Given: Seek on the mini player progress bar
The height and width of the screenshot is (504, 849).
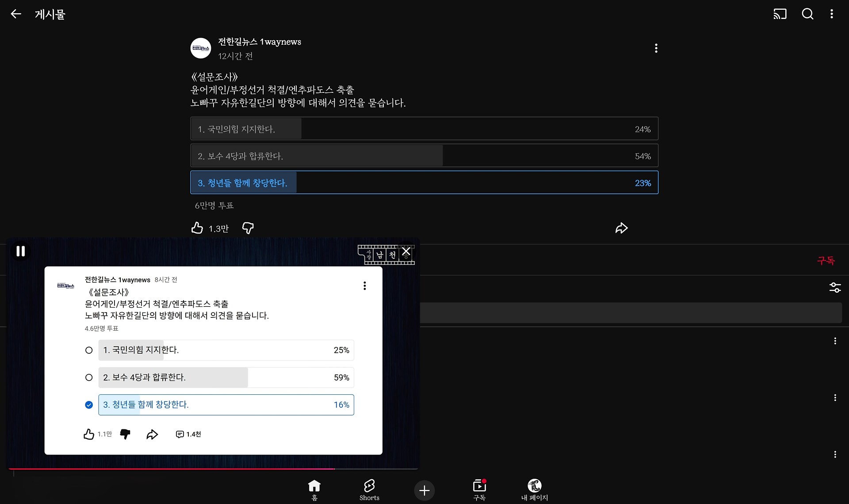Looking at the screenshot, I should click(212, 469).
